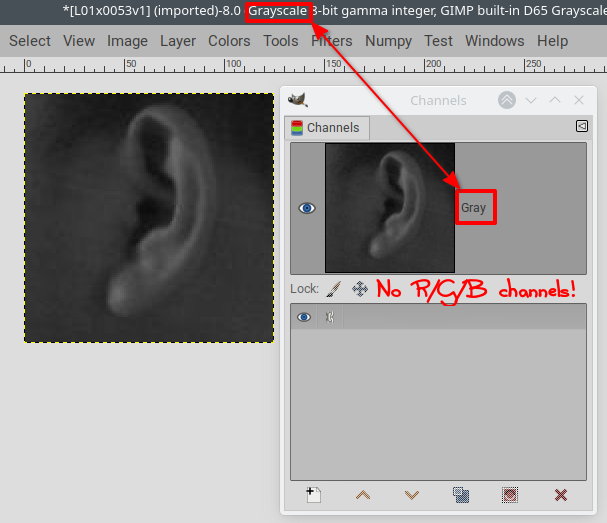The height and width of the screenshot is (523, 607).
Task: Close the Channels dialog window
Action: point(579,100)
